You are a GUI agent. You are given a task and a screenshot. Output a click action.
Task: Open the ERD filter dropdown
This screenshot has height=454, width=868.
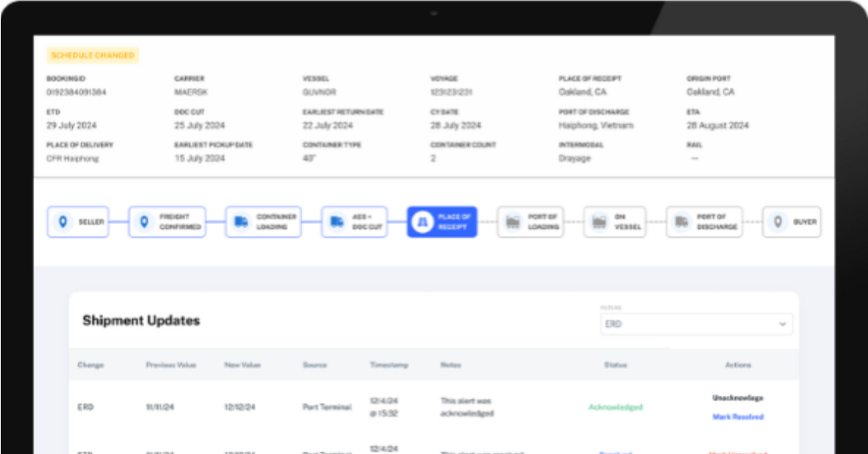pyautogui.click(x=694, y=325)
